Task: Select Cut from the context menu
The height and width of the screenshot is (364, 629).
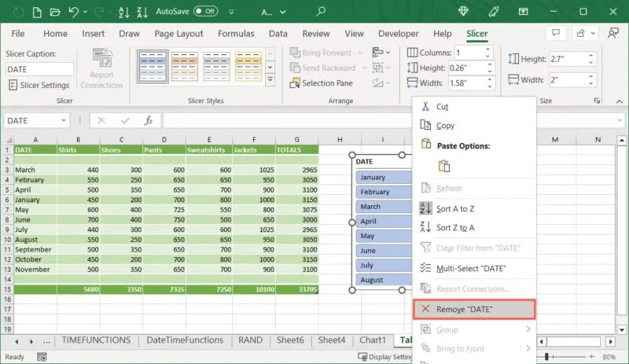Action: pyautogui.click(x=442, y=106)
